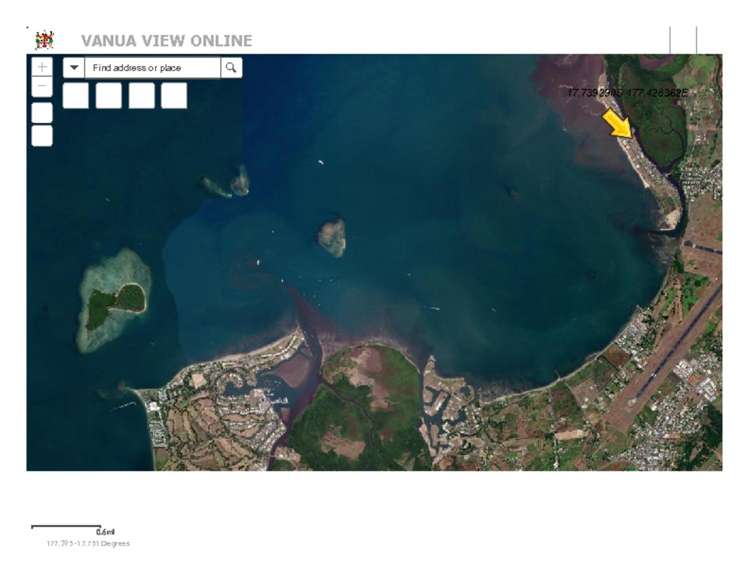Zoom in with the plus button
The image size is (749, 579).
(42, 67)
